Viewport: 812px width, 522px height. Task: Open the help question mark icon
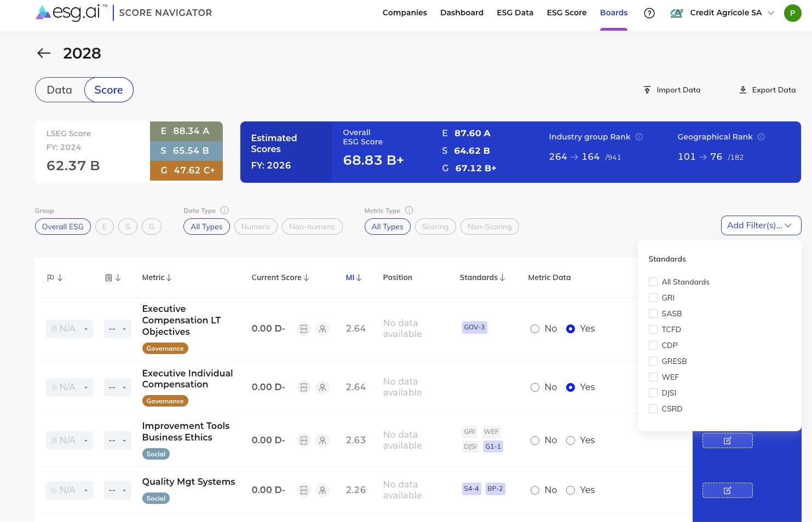(x=649, y=13)
